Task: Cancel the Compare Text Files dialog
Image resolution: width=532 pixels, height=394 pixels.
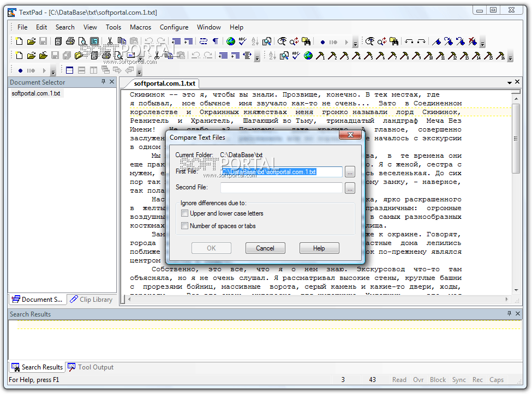Action: (265, 248)
